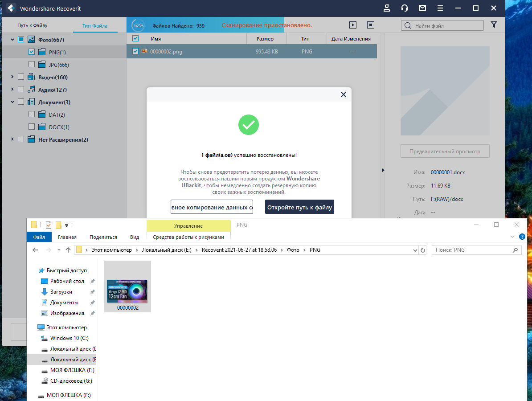Image resolution: width=532 pixels, height=401 pixels.
Task: Check the Нет Расширения(2) checkbox
Action: click(20, 139)
